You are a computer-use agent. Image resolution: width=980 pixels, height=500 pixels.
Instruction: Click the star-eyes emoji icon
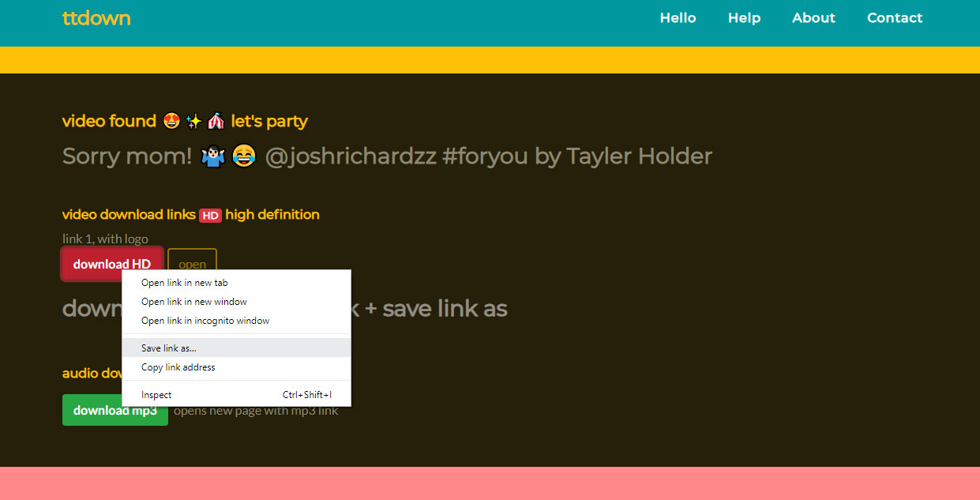click(x=171, y=122)
